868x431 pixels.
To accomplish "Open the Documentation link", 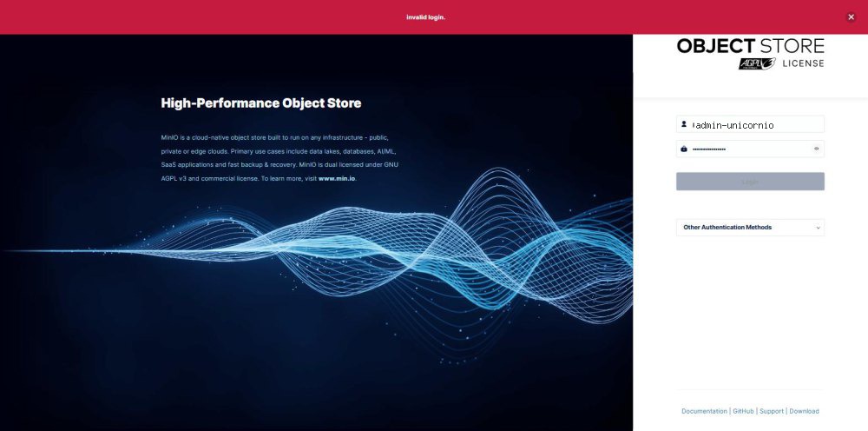I will tap(704, 411).
